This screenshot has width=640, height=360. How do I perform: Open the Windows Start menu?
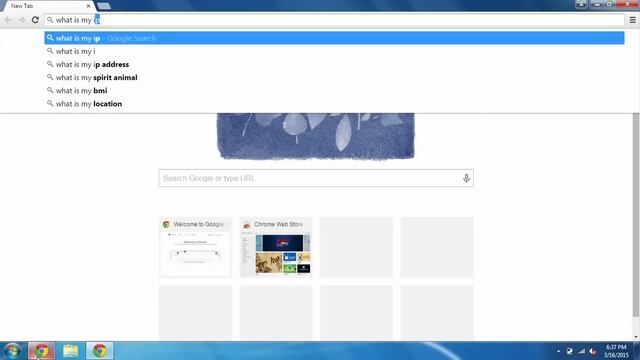[12, 351]
